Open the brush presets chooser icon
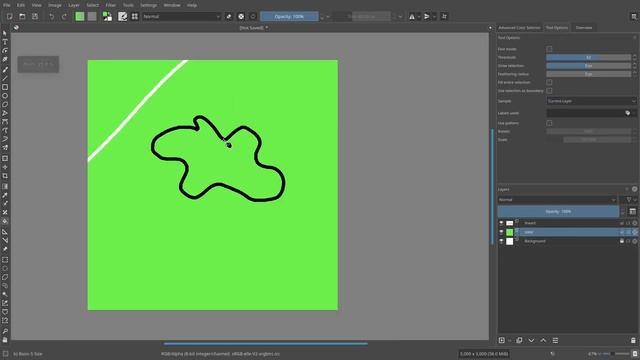The height and width of the screenshot is (360, 640). (135, 16)
